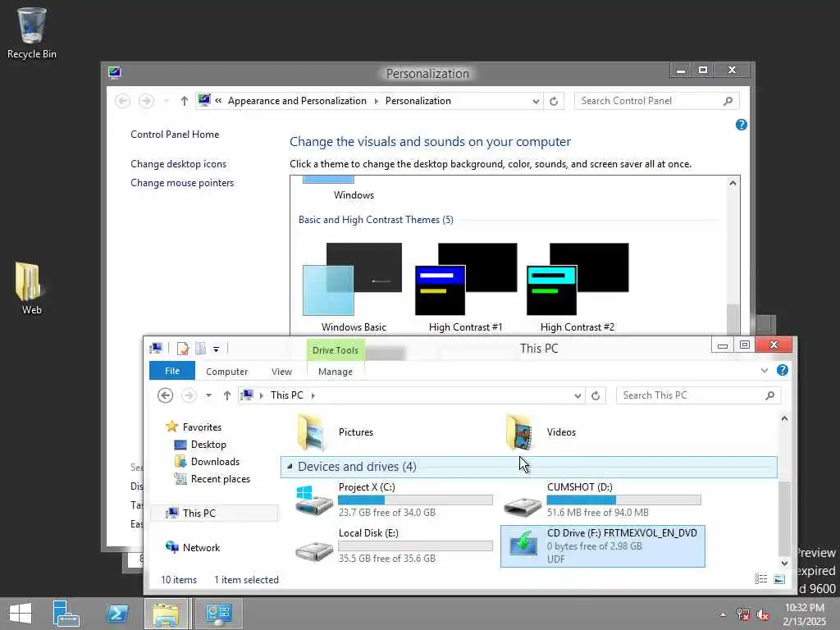Screen dimensions: 840x630
Task: Switch to large icons view in status bar
Action: tap(779, 579)
